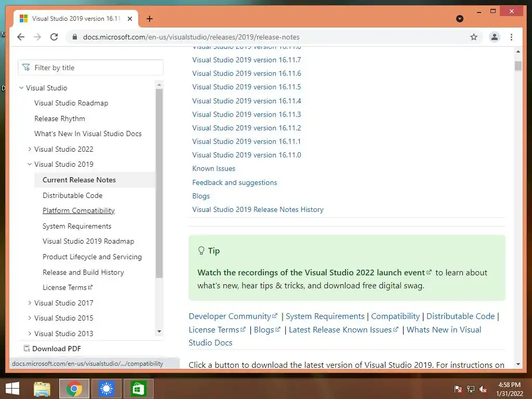Open a new tab with the plus button
The image size is (532, 399).
[x=149, y=19]
